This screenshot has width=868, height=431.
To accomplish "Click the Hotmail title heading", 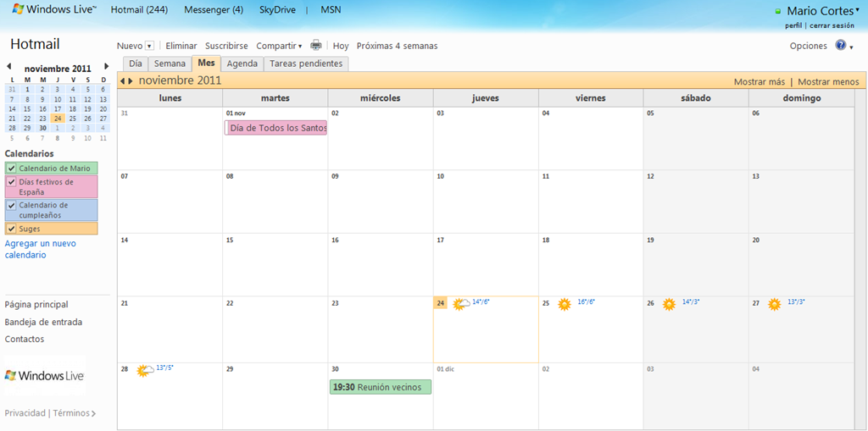I will [x=35, y=44].
